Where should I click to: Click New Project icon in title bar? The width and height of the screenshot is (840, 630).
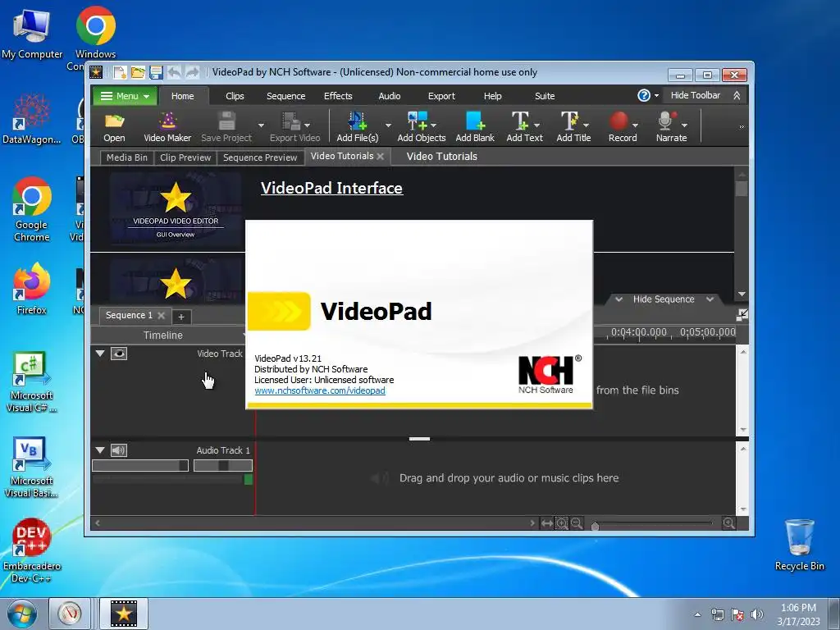point(120,72)
